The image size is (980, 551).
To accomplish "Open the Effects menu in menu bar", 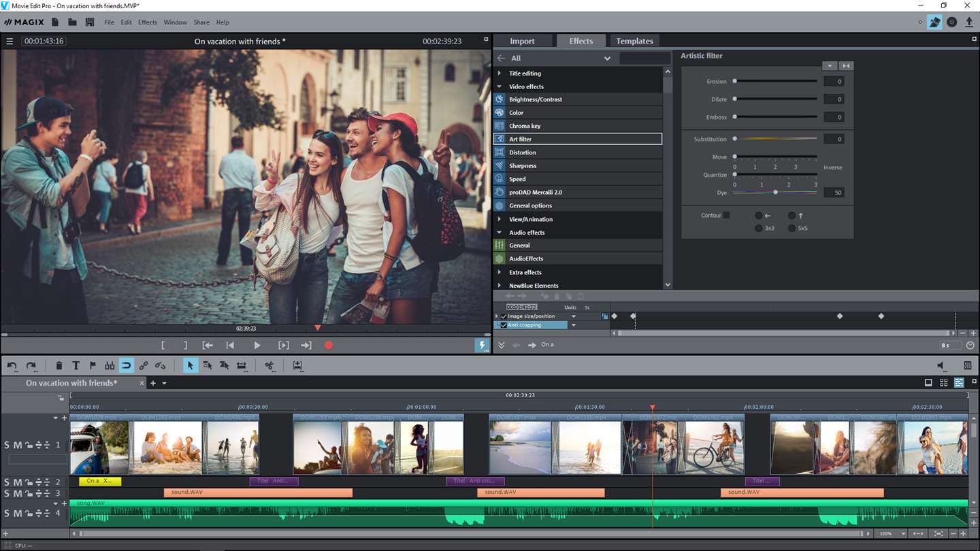I will point(148,22).
